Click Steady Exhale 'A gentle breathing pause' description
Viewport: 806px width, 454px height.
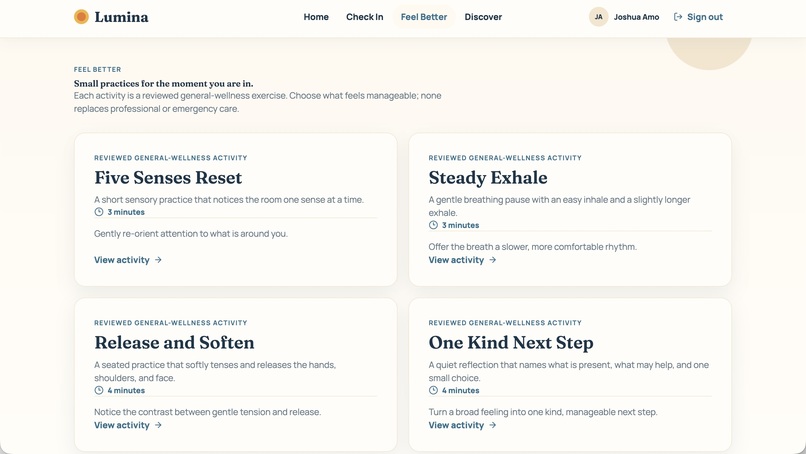pyautogui.click(x=559, y=206)
